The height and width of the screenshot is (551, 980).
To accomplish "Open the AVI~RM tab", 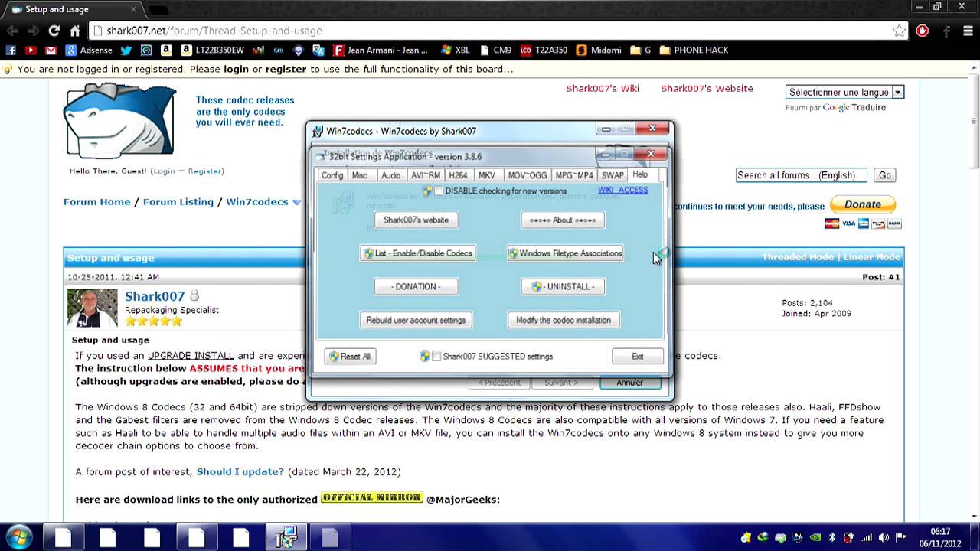I will click(426, 175).
